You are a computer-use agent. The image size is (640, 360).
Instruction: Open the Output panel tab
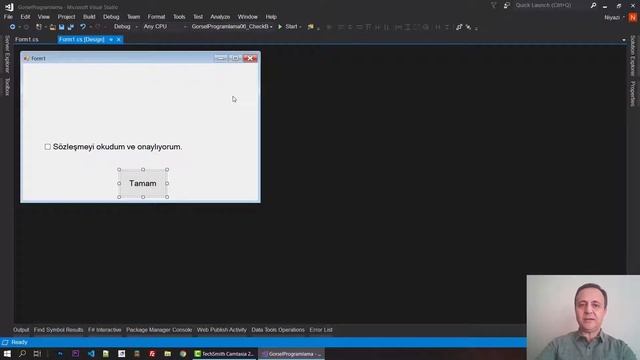click(x=21, y=330)
